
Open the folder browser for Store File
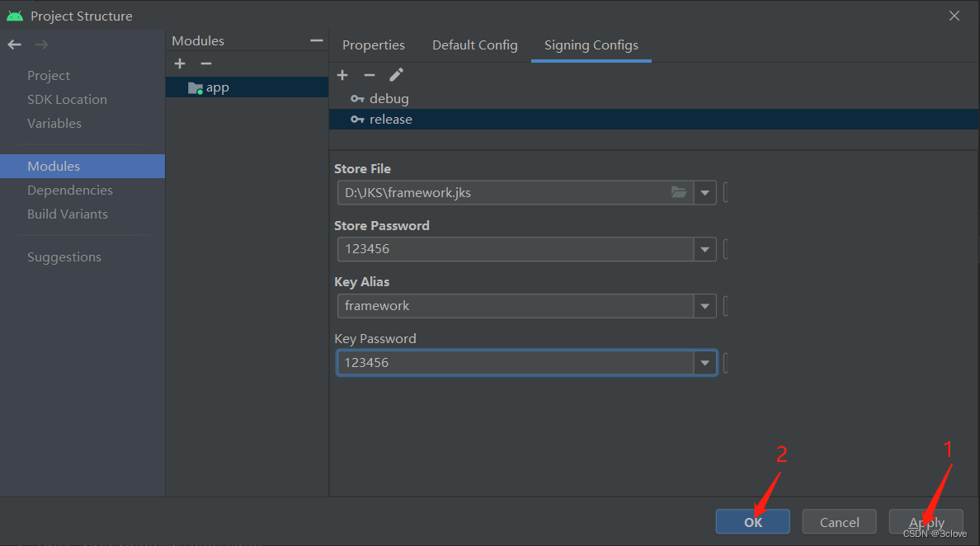(678, 192)
